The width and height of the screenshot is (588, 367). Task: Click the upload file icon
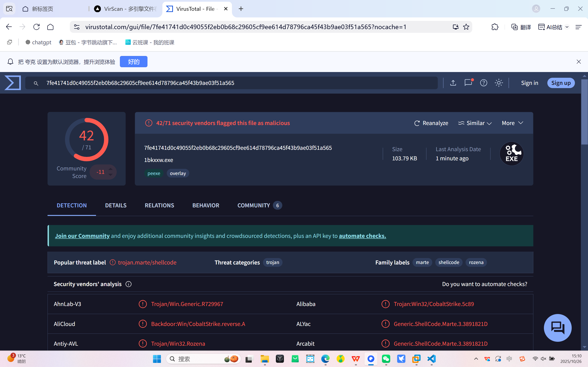pos(453,83)
